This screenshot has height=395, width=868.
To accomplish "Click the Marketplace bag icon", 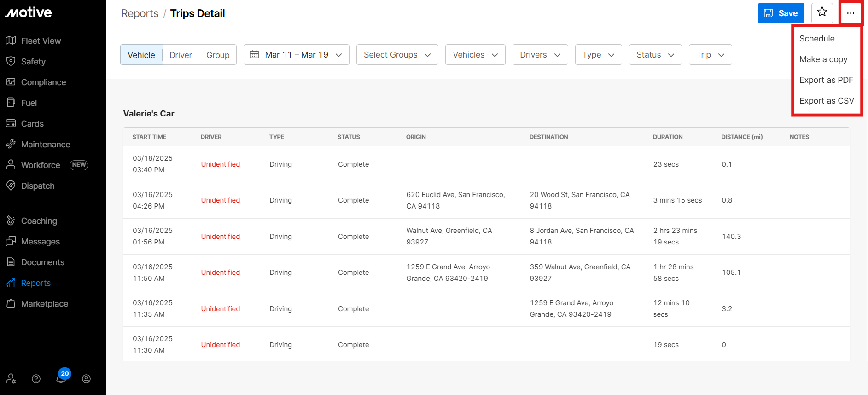I will 11,303.
